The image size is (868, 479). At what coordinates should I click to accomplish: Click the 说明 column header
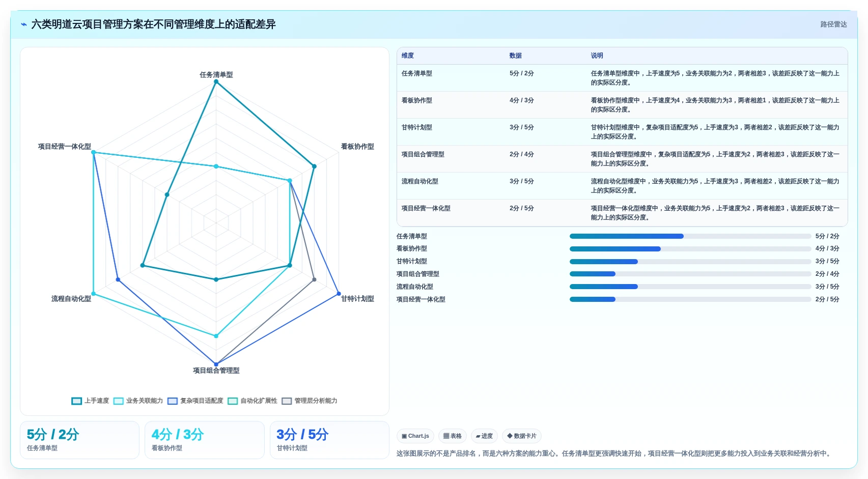coord(597,55)
